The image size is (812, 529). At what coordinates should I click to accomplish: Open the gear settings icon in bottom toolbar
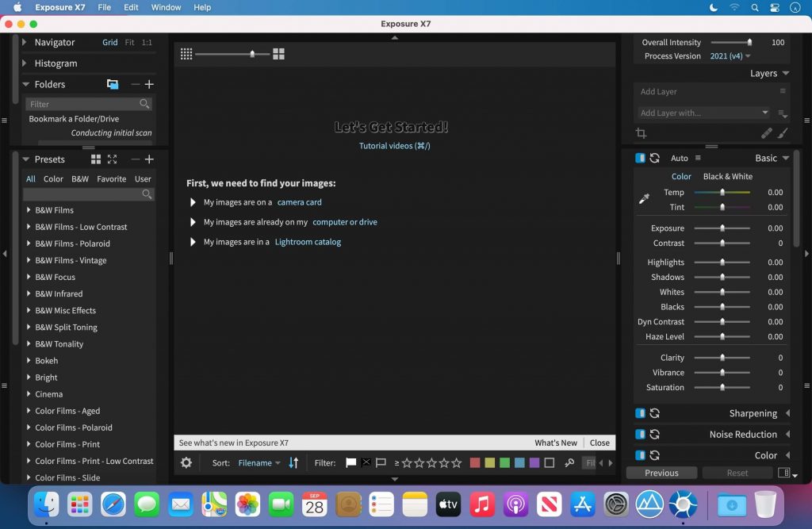pyautogui.click(x=186, y=462)
